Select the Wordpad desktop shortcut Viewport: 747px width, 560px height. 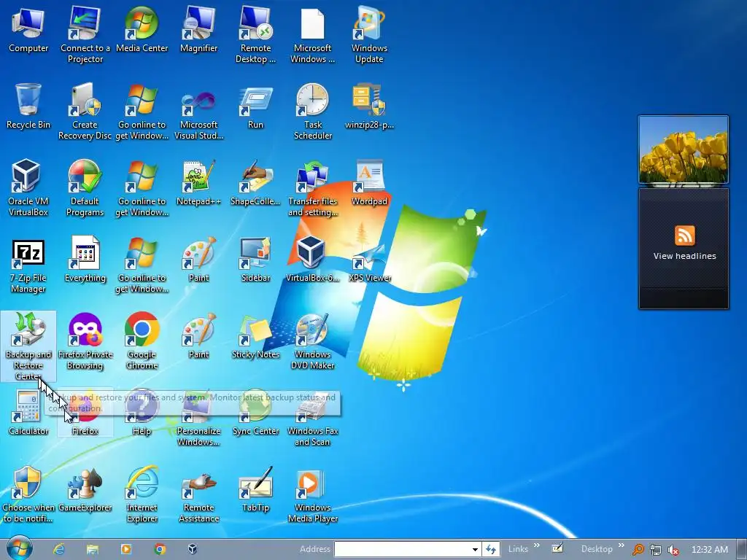[369, 183]
